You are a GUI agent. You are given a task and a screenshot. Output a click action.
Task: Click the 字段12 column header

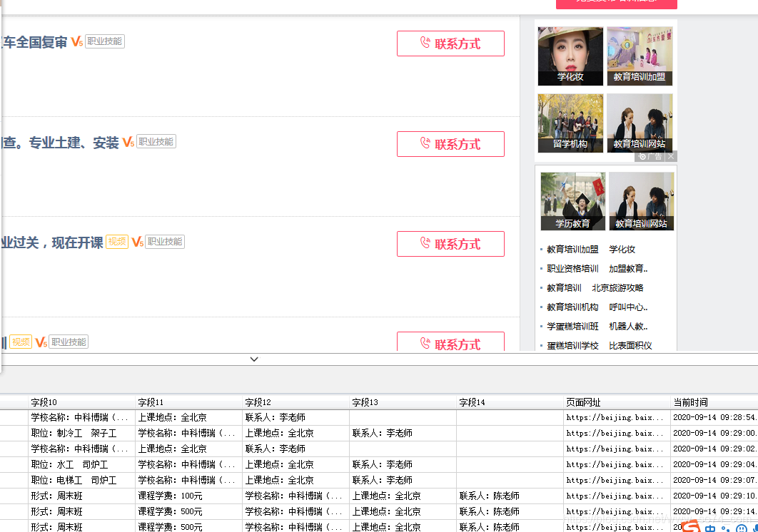coord(296,402)
